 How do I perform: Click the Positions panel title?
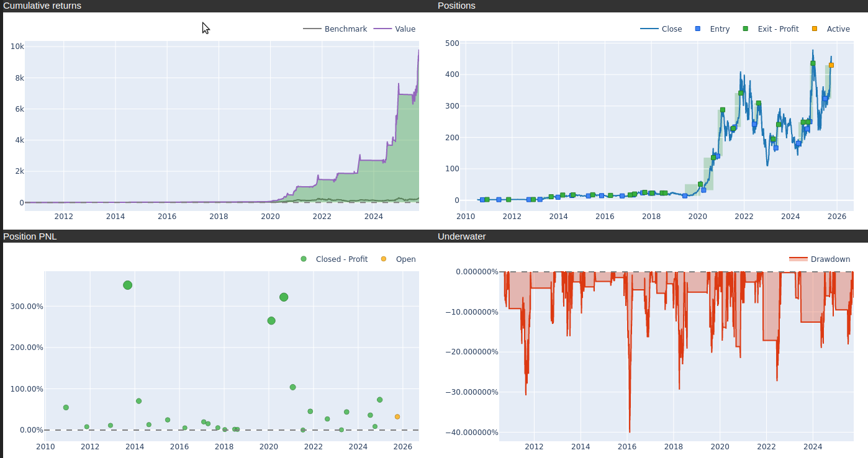456,6
